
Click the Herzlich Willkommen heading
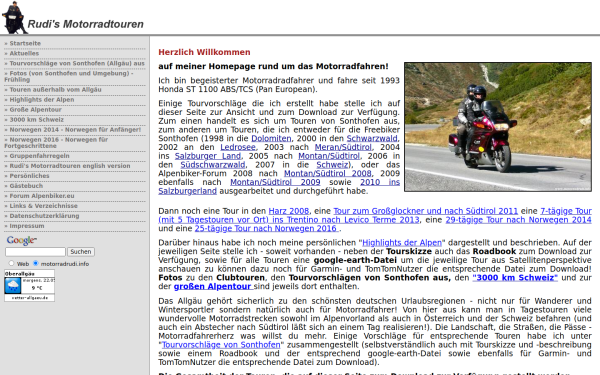pyautogui.click(x=204, y=52)
